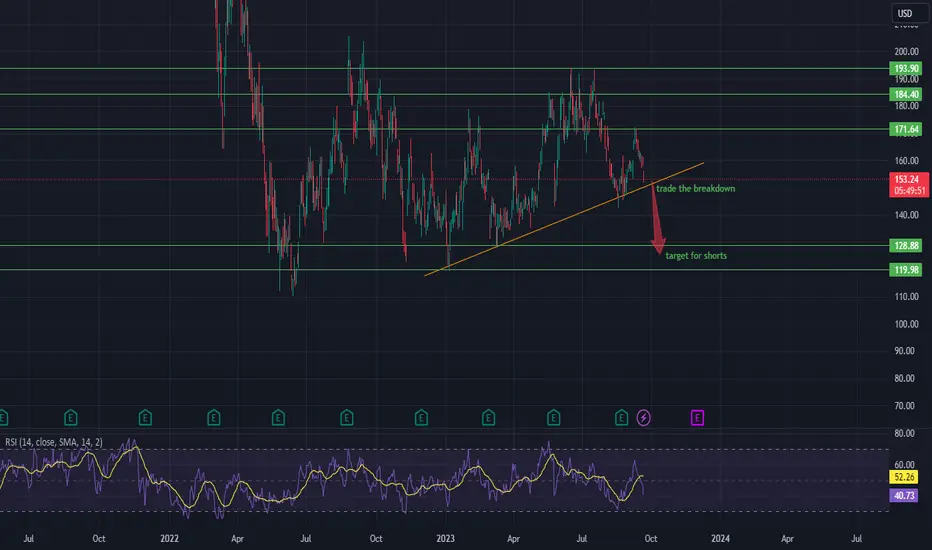Viewport: 932px width, 550px height.
Task: Click the purple lightning bolt event icon
Action: pyautogui.click(x=643, y=418)
